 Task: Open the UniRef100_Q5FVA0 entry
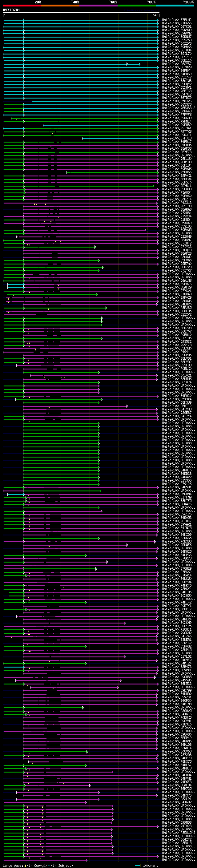pyautogui.click(x=176, y=260)
